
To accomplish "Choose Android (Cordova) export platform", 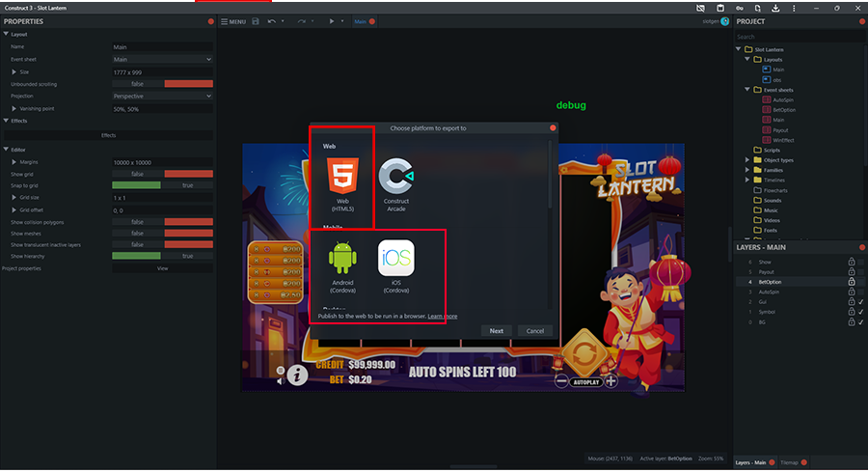I will click(342, 266).
